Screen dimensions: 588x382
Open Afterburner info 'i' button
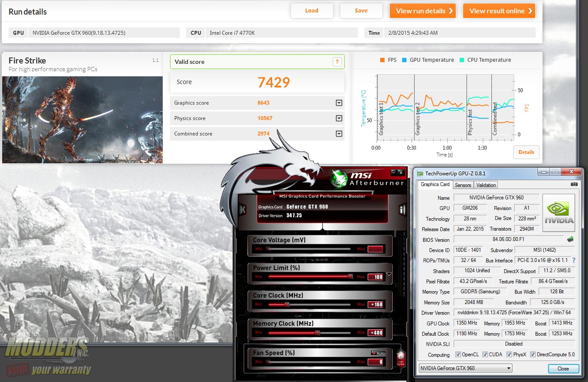pyautogui.click(x=403, y=210)
